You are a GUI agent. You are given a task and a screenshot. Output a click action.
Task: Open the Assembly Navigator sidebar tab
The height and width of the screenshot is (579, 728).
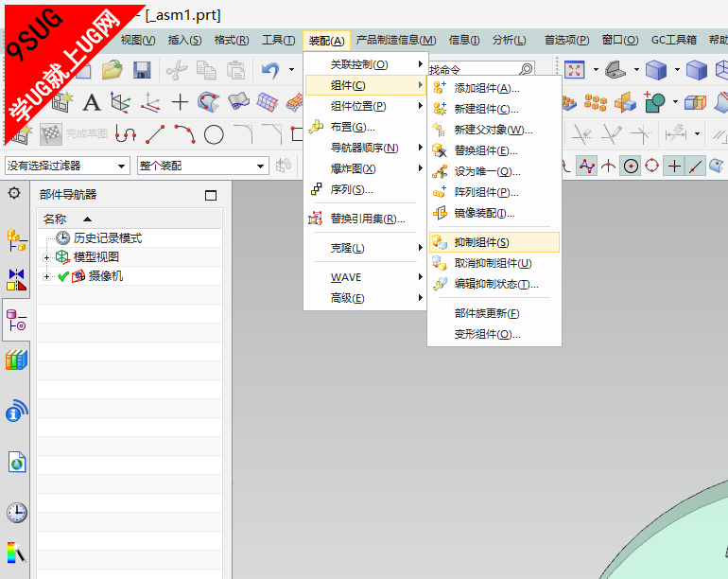pyautogui.click(x=16, y=239)
